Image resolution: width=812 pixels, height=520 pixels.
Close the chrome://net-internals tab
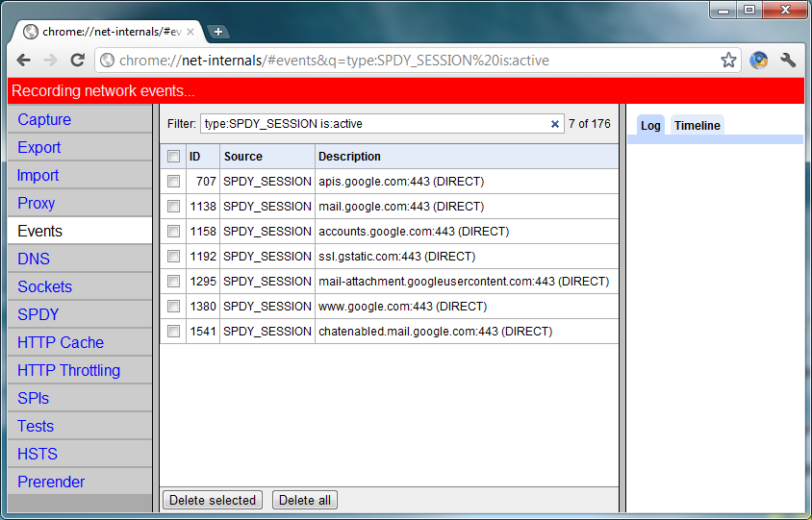[190, 32]
